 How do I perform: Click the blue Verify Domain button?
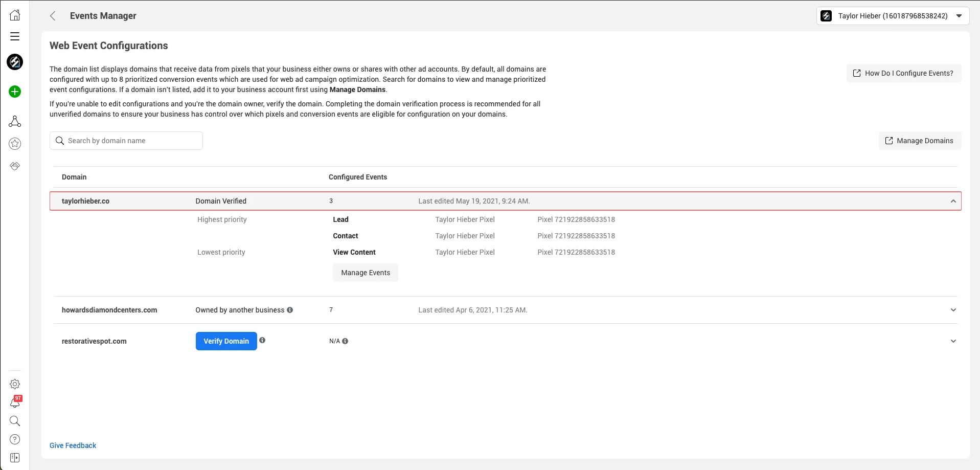(x=226, y=341)
